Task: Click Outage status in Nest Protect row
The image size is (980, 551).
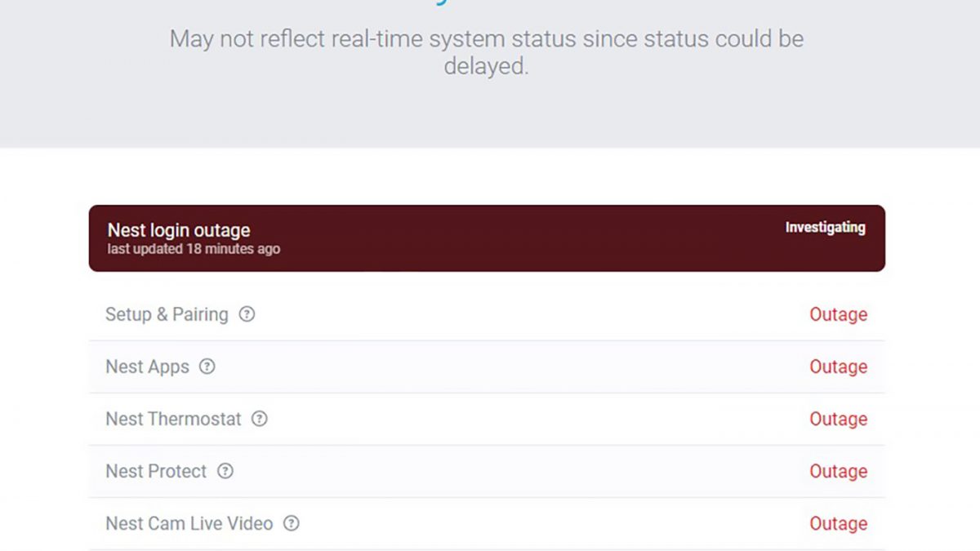Action: 838,471
